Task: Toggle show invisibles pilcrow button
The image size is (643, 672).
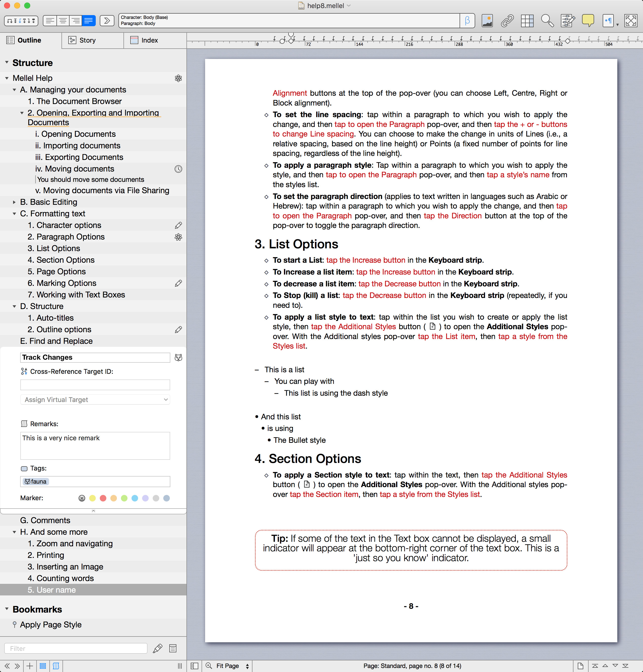Action: [608, 21]
